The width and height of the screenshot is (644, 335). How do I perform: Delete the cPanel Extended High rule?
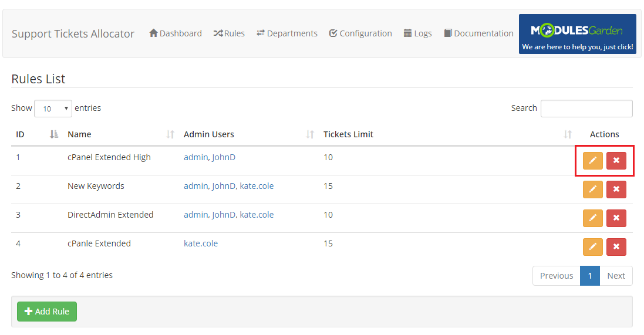coord(616,160)
